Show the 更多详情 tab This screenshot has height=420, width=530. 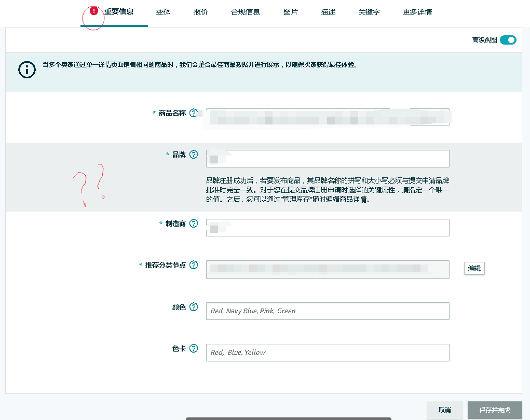(417, 12)
